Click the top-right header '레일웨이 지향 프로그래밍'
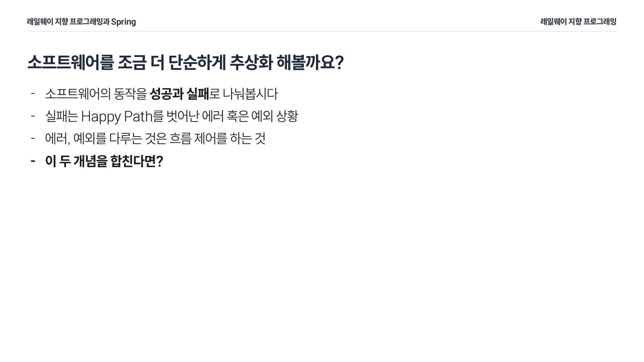The height and width of the screenshot is (362, 644). [578, 22]
